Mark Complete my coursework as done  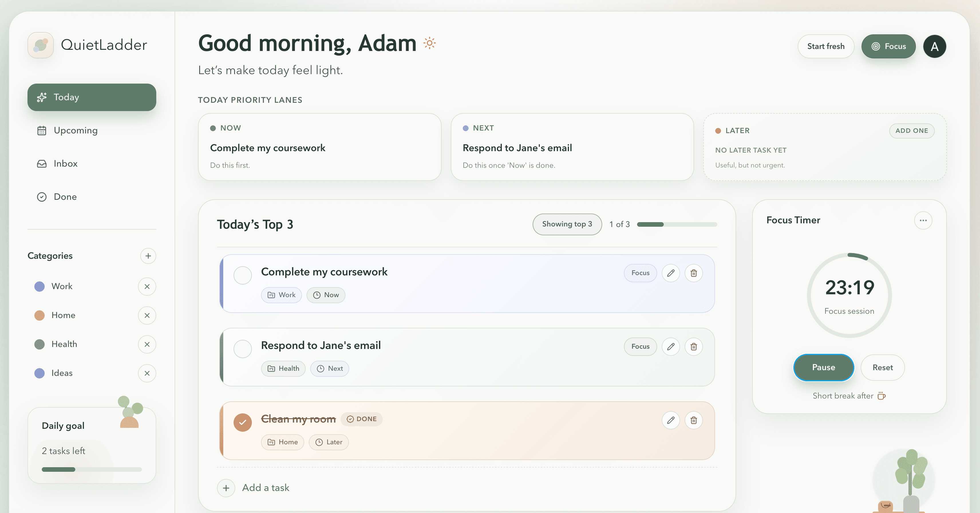coord(242,275)
